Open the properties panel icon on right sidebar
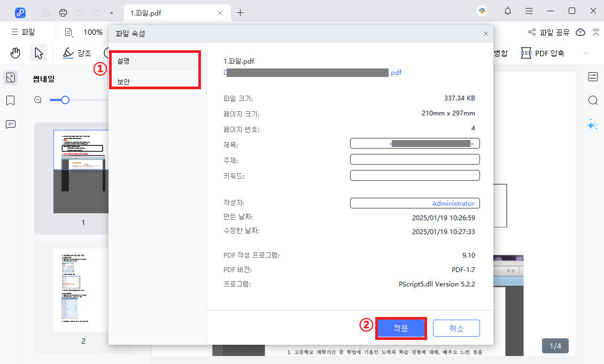The height and width of the screenshot is (364, 604). 593,76
